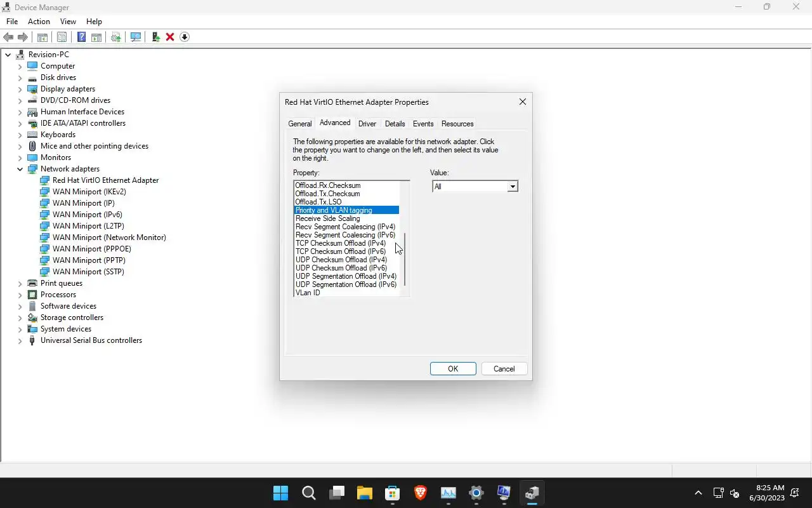Select Offload.Rx.Checksum property
This screenshot has height=508, width=812.
click(x=346, y=185)
